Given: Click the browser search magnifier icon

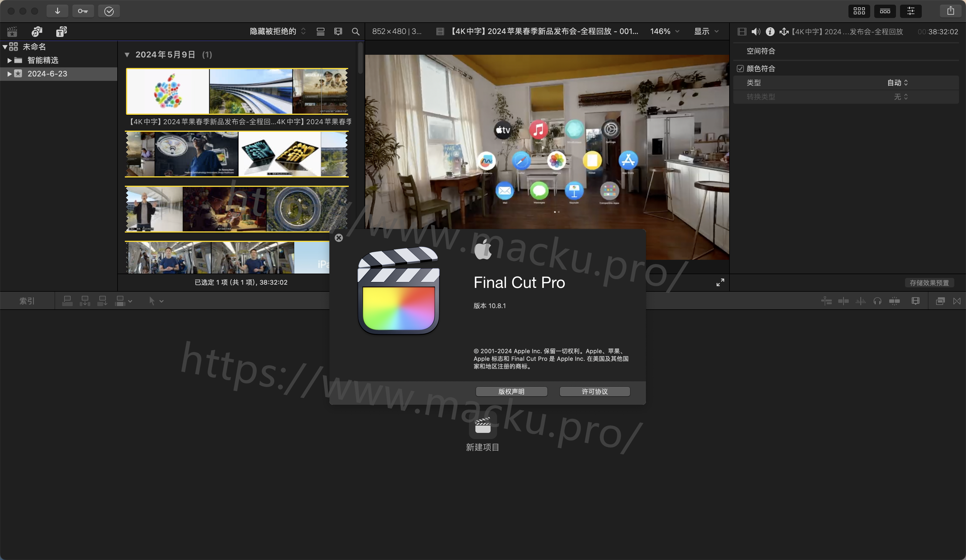Looking at the screenshot, I should click(356, 31).
